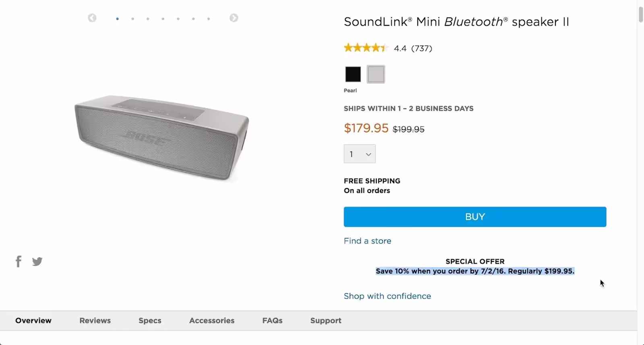Click the Bose speaker product image
This screenshot has height=345, width=644.
point(161,137)
